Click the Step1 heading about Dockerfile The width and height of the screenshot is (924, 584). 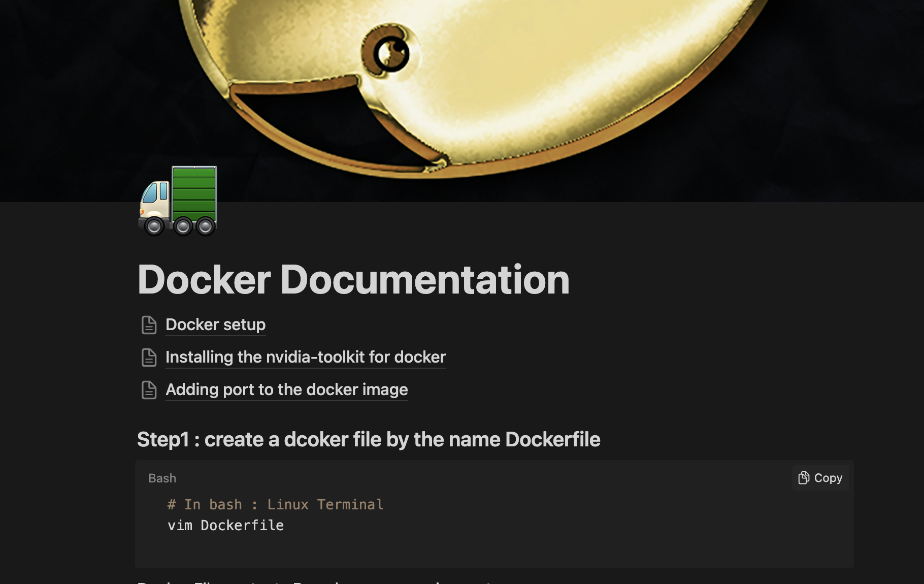369,440
